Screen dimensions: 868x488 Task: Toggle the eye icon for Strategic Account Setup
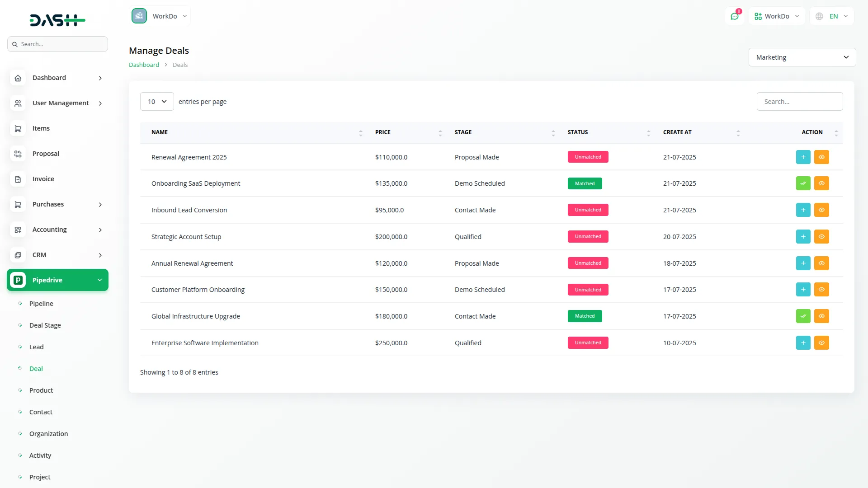tap(821, 236)
